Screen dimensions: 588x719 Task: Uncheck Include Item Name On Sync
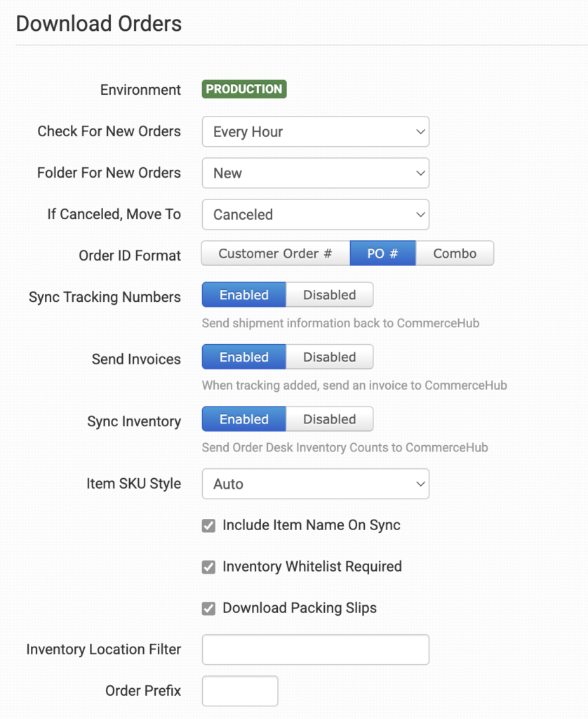coord(208,525)
